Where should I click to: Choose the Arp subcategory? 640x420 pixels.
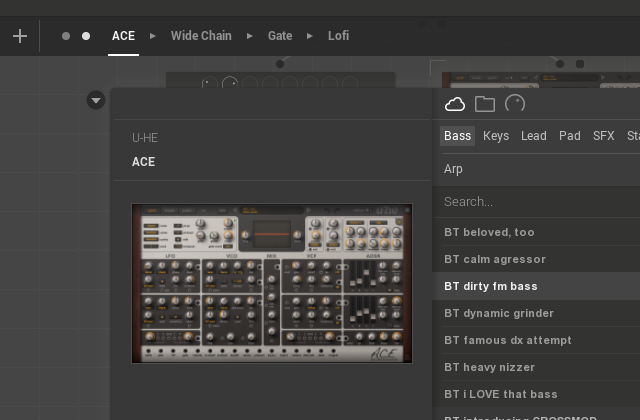click(x=453, y=169)
